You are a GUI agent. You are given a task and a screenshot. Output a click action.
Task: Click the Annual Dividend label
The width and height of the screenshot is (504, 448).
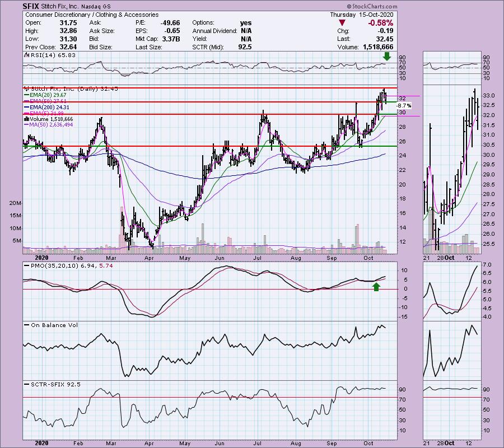coord(214,31)
